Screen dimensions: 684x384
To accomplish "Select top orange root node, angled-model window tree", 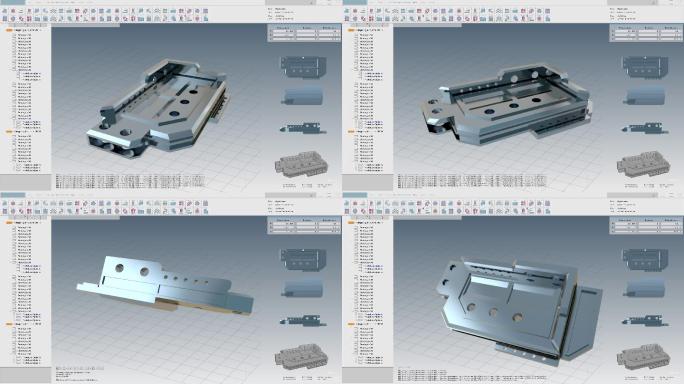I will click(x=9, y=30).
